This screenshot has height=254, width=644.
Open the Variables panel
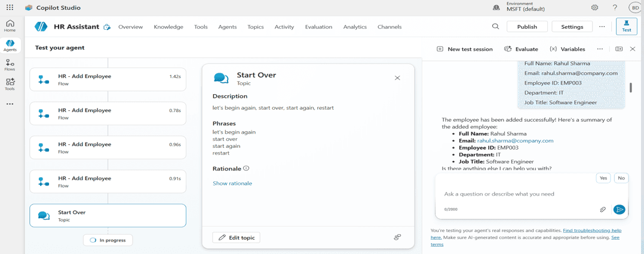tap(567, 49)
